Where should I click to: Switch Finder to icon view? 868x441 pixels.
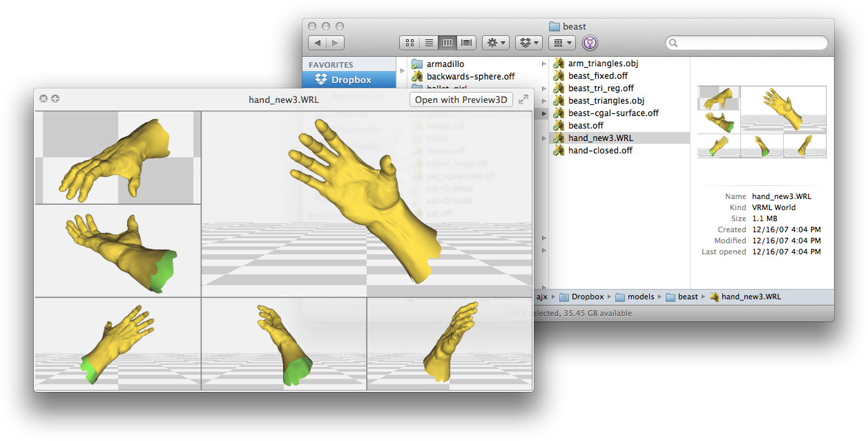point(409,42)
